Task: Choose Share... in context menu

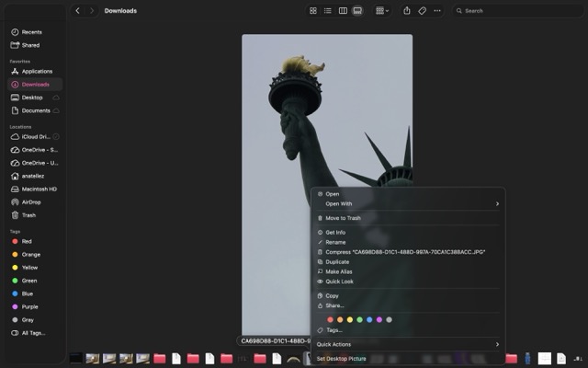Action: [408, 305]
